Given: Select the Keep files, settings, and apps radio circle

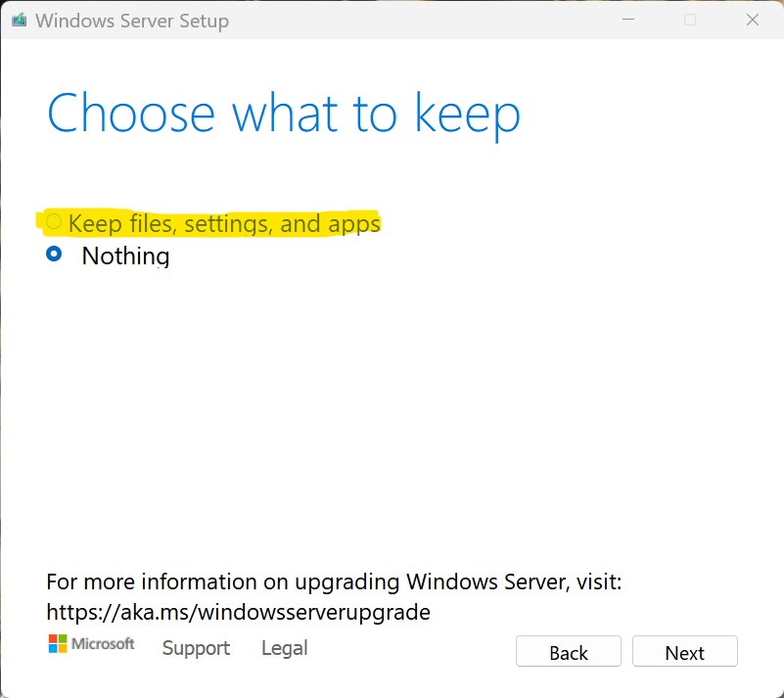Looking at the screenshot, I should (54, 221).
